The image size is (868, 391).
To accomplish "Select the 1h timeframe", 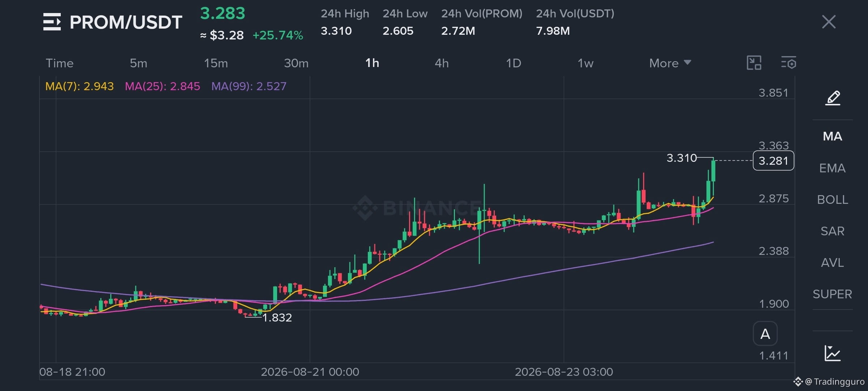I will [372, 63].
